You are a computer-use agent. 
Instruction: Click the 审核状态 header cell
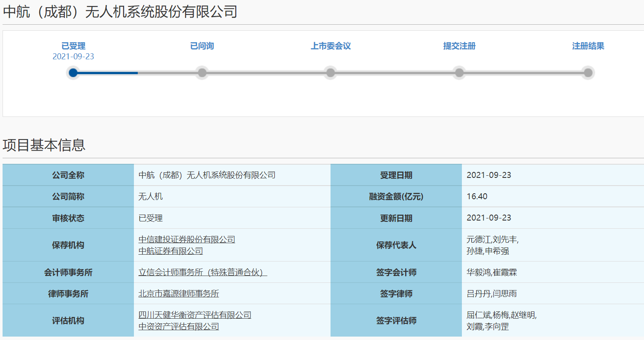[68, 218]
